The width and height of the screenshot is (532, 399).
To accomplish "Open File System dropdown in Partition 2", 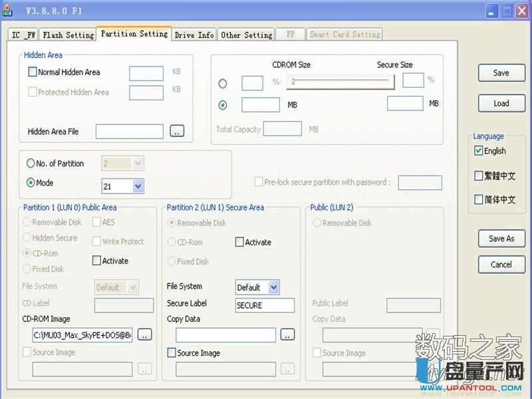I will 273,287.
